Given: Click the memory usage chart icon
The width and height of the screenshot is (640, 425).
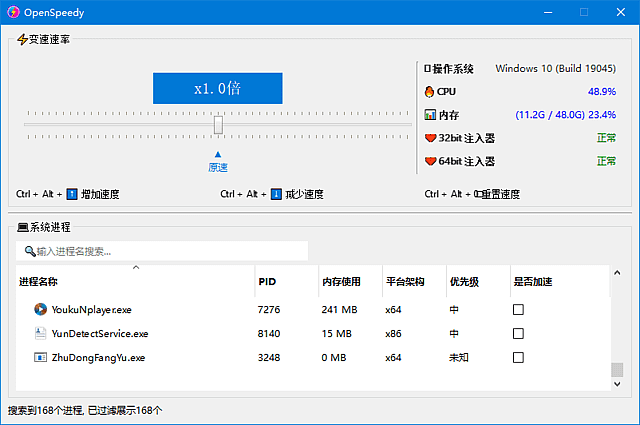Looking at the screenshot, I should (430, 115).
